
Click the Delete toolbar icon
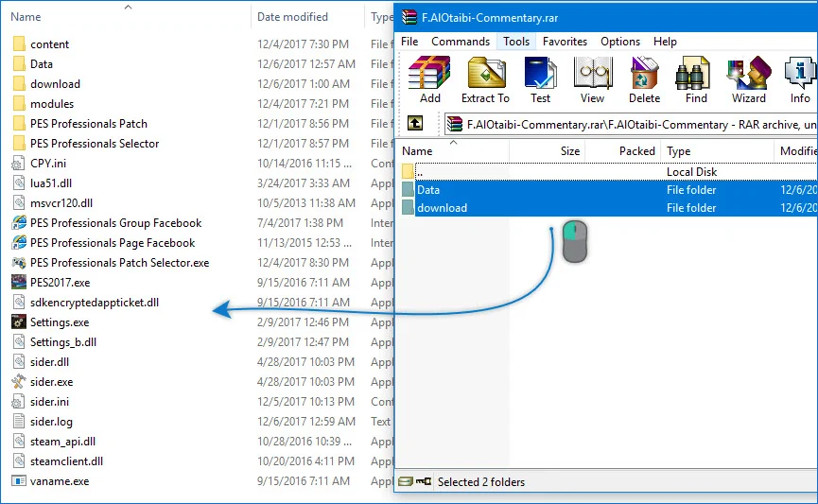[644, 79]
